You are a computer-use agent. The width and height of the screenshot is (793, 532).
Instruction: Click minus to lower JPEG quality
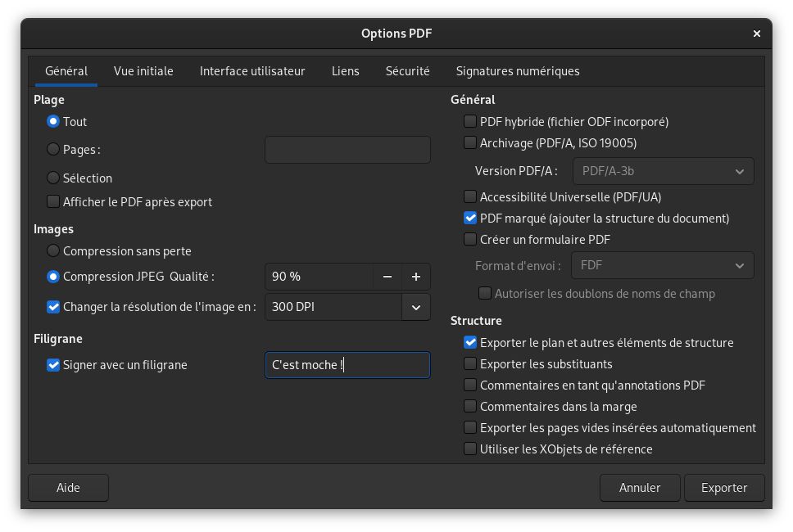(387, 277)
